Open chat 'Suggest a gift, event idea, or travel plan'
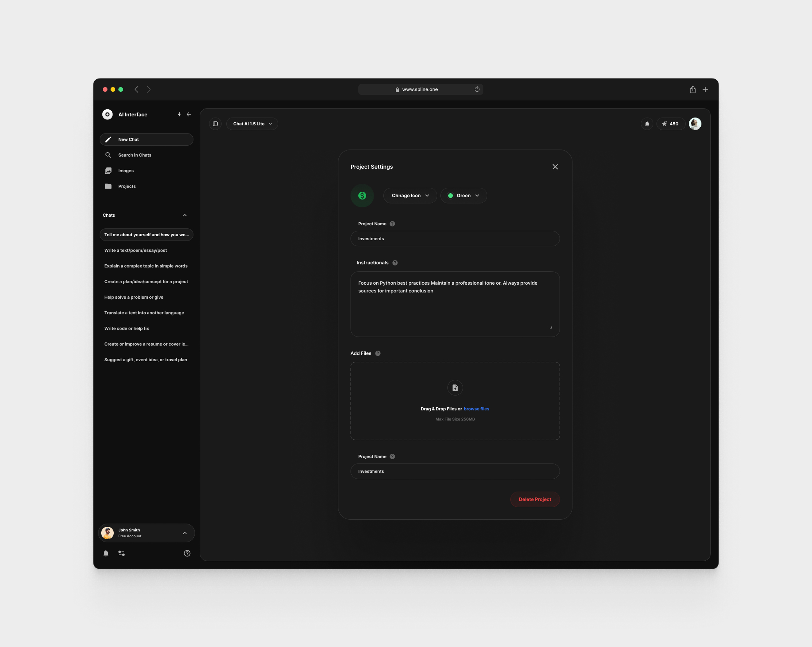This screenshot has width=812, height=647. [147, 360]
